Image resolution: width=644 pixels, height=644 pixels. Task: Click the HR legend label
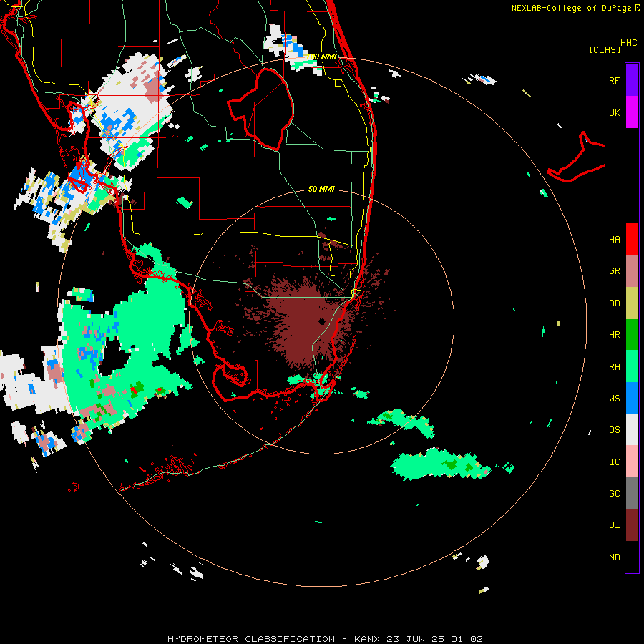614,335
